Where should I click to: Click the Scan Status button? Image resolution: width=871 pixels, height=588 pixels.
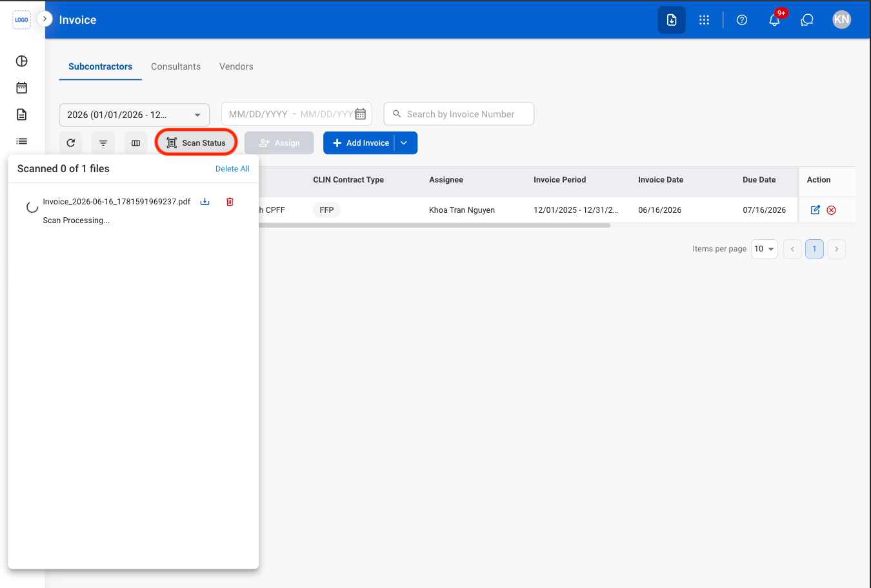[x=196, y=143]
